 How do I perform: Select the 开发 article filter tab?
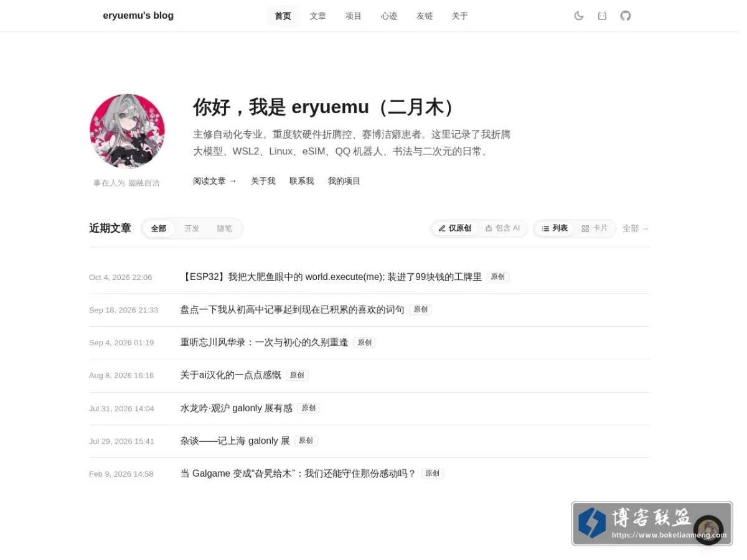(x=192, y=228)
